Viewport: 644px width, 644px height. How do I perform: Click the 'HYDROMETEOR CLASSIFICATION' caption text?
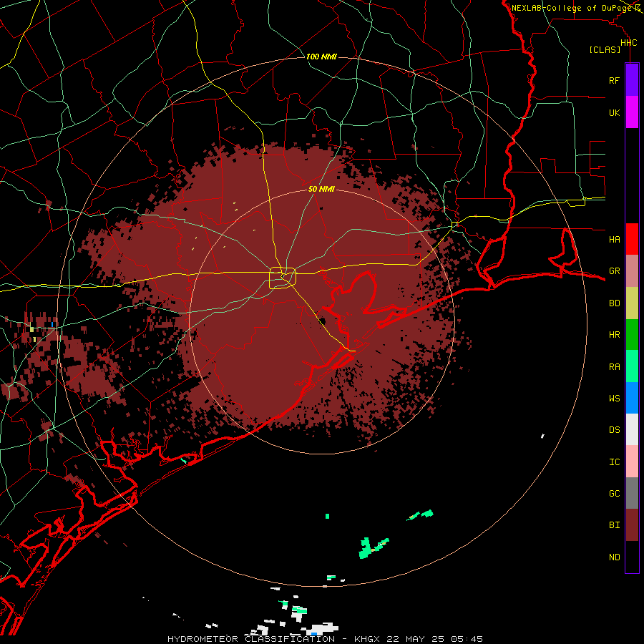coord(251,639)
